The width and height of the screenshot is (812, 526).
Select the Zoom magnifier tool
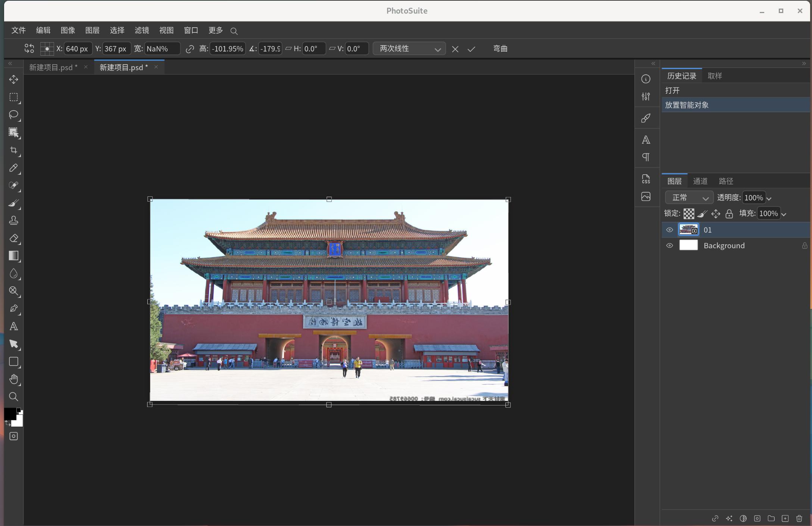(14, 396)
